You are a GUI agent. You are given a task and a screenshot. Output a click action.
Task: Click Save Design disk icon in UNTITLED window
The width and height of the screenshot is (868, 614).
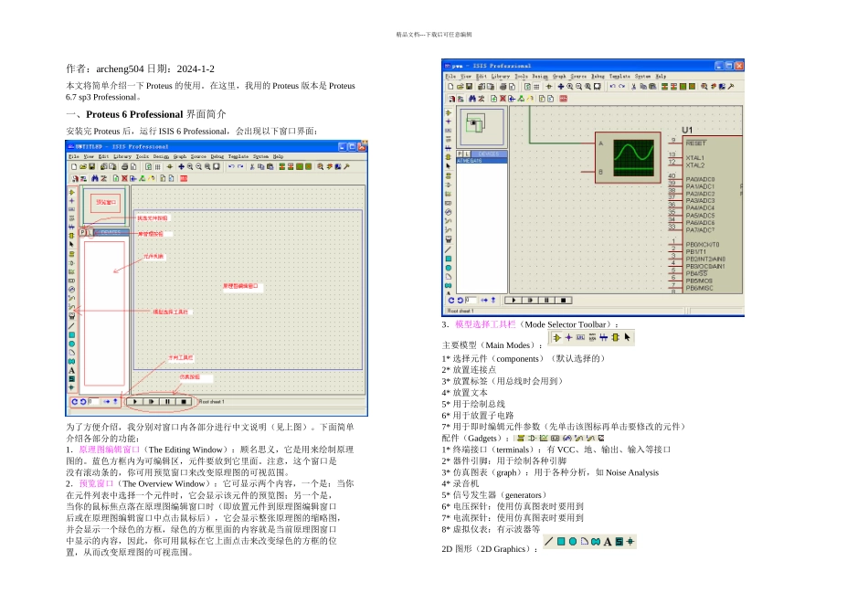[x=92, y=166]
